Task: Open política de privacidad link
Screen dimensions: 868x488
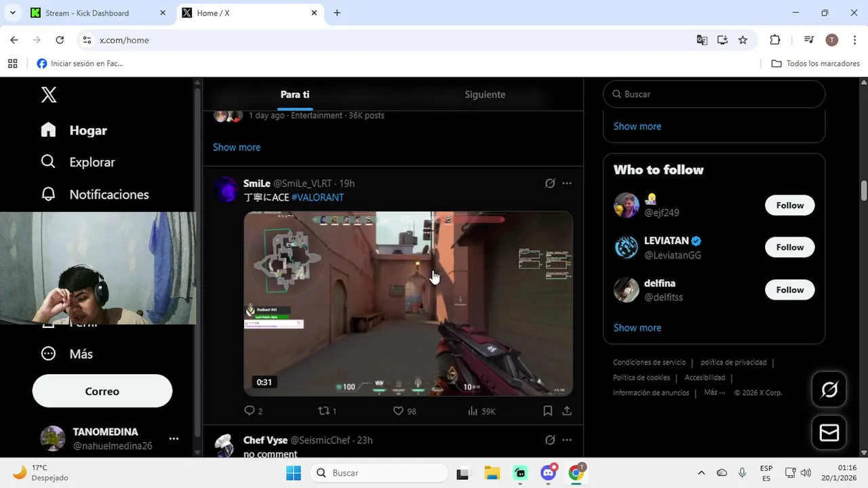Action: pos(734,363)
